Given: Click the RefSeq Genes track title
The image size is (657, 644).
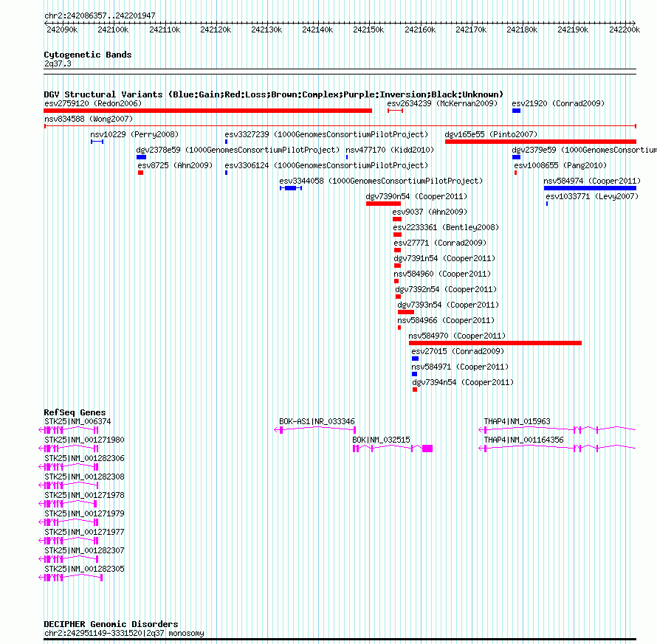Looking at the screenshot, I should click(75, 412).
